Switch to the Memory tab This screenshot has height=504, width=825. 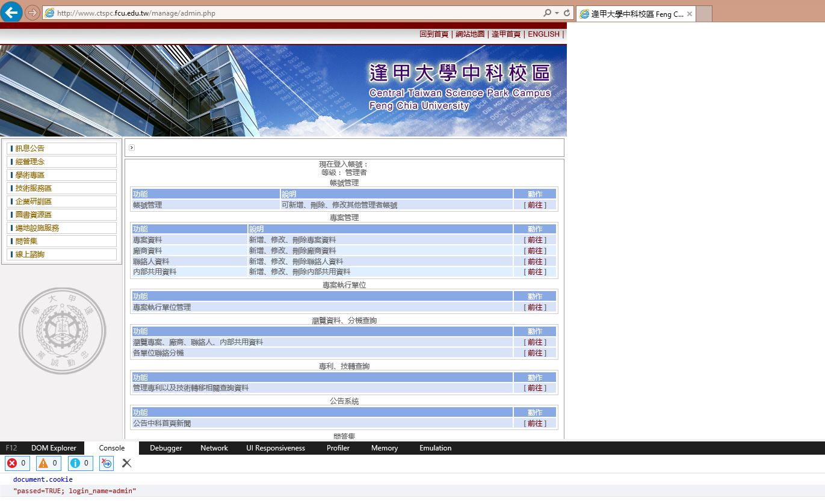385,448
